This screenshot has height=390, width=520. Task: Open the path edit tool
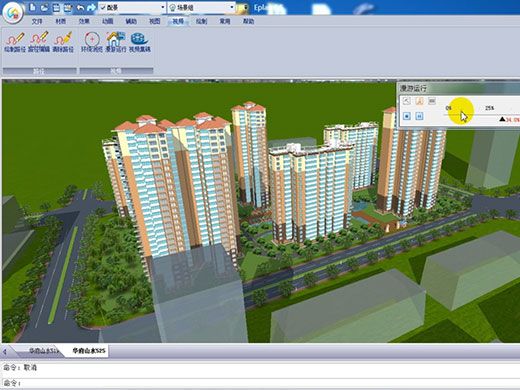tap(39, 42)
